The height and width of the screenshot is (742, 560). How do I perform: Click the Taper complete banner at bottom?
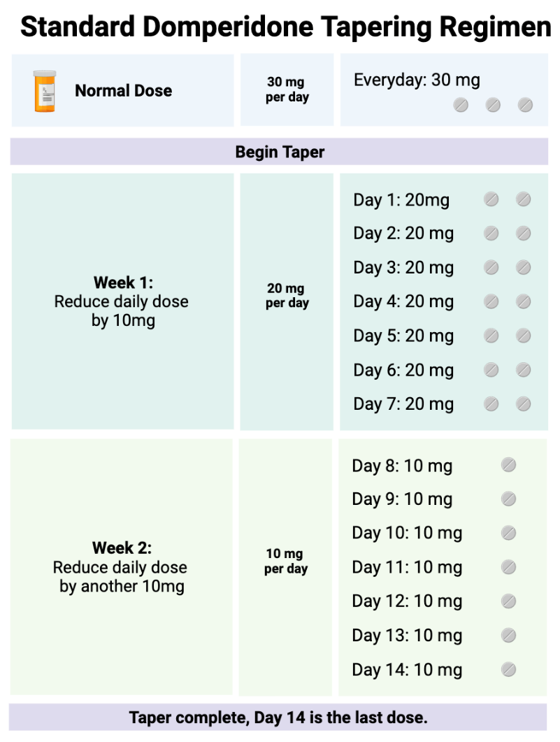[x=278, y=717]
